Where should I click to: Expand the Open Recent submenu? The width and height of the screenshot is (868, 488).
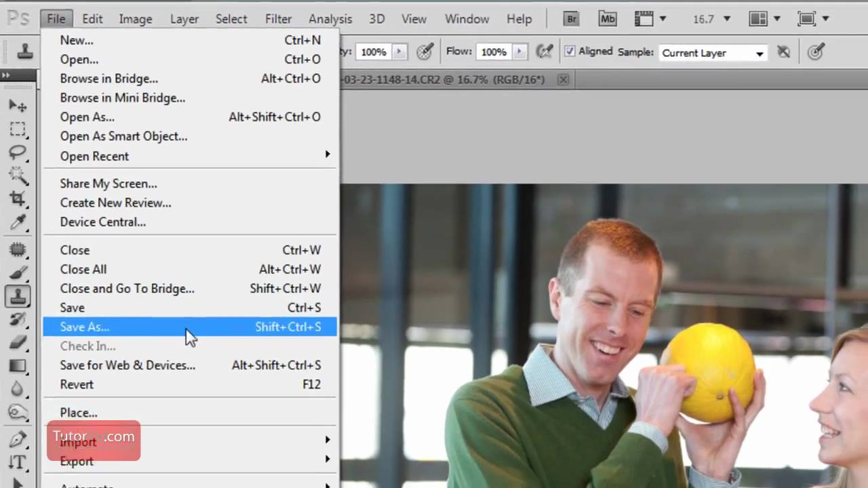(x=189, y=156)
